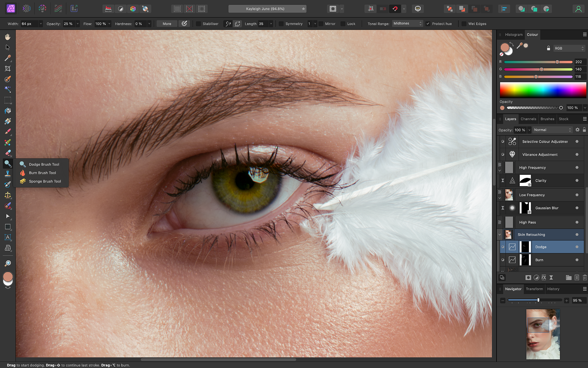Open the Brushes panel tab
Image resolution: width=588 pixels, height=368 pixels.
pyautogui.click(x=547, y=119)
